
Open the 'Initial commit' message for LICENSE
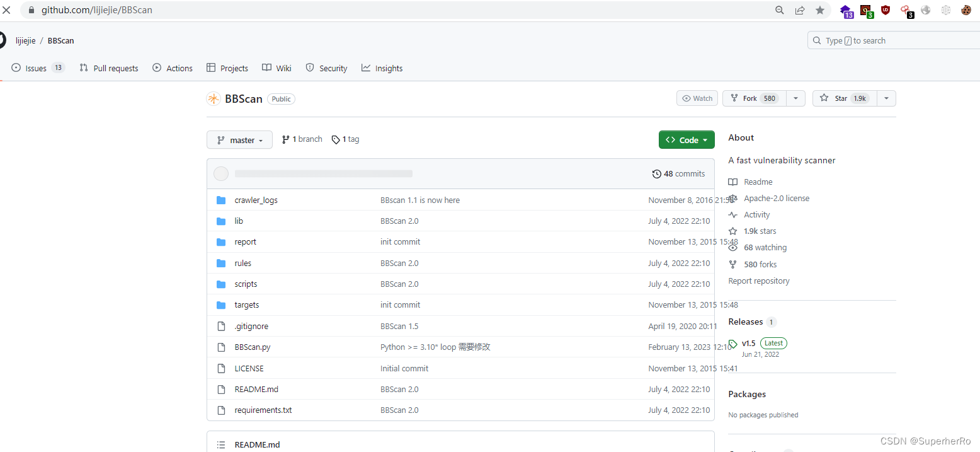click(x=404, y=368)
